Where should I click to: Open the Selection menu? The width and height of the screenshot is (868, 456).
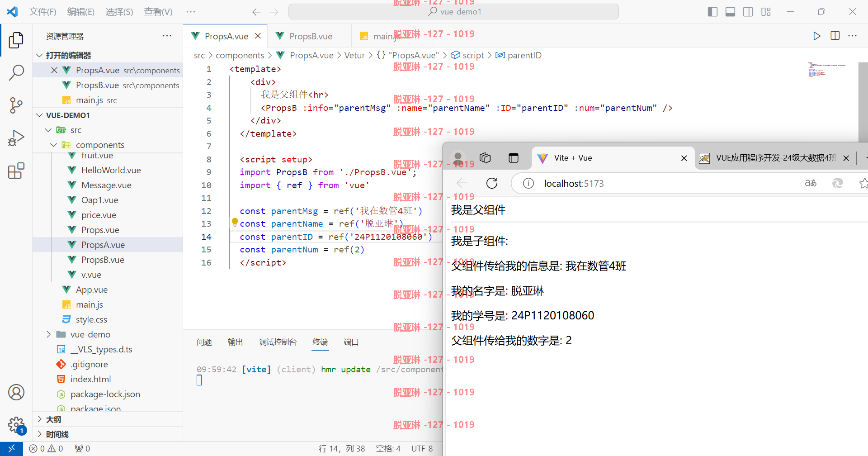119,12
